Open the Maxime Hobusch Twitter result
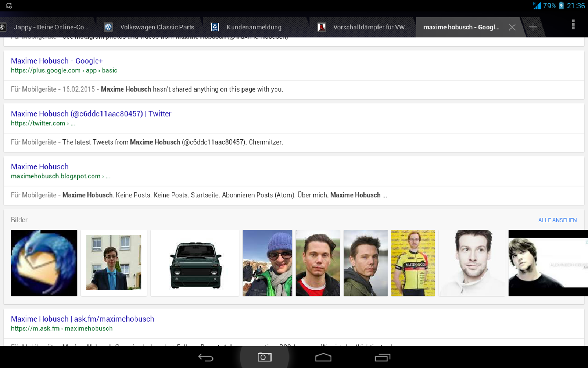 pyautogui.click(x=91, y=114)
